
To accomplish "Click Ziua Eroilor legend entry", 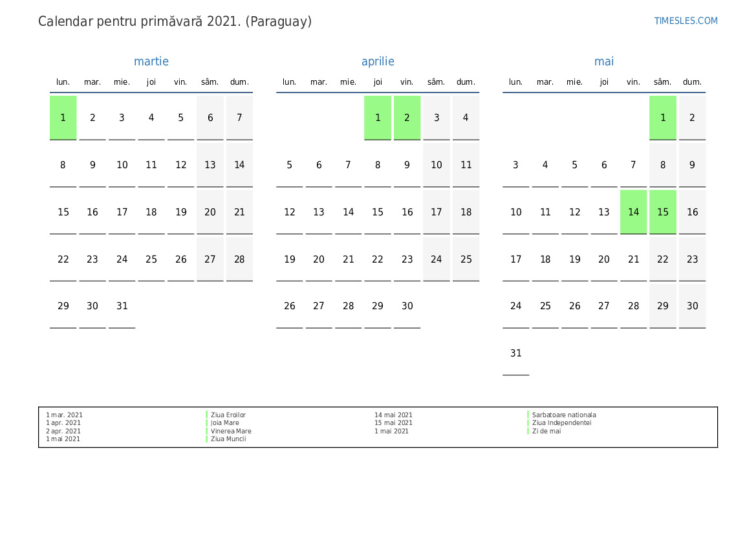I will coord(228,415).
